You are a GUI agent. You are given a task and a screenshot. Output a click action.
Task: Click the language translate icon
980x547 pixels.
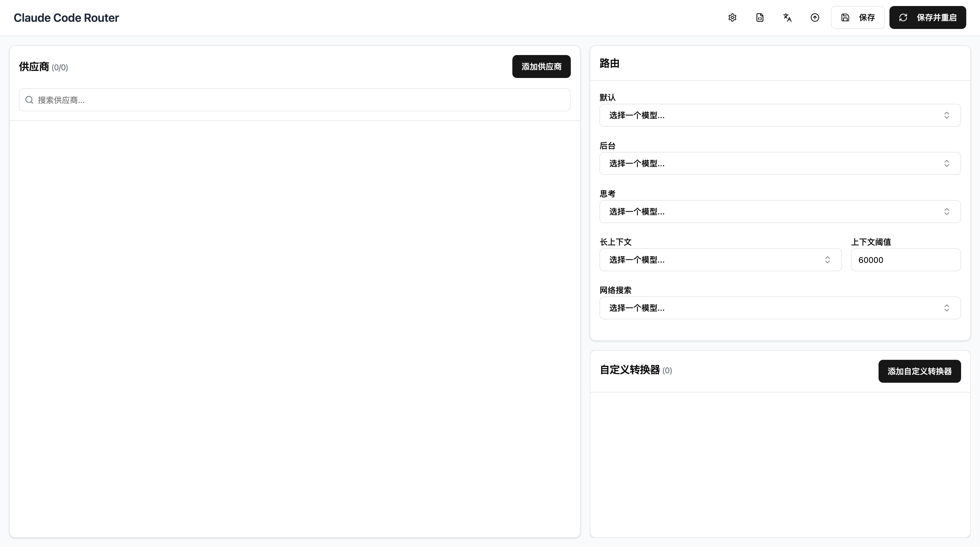point(787,17)
